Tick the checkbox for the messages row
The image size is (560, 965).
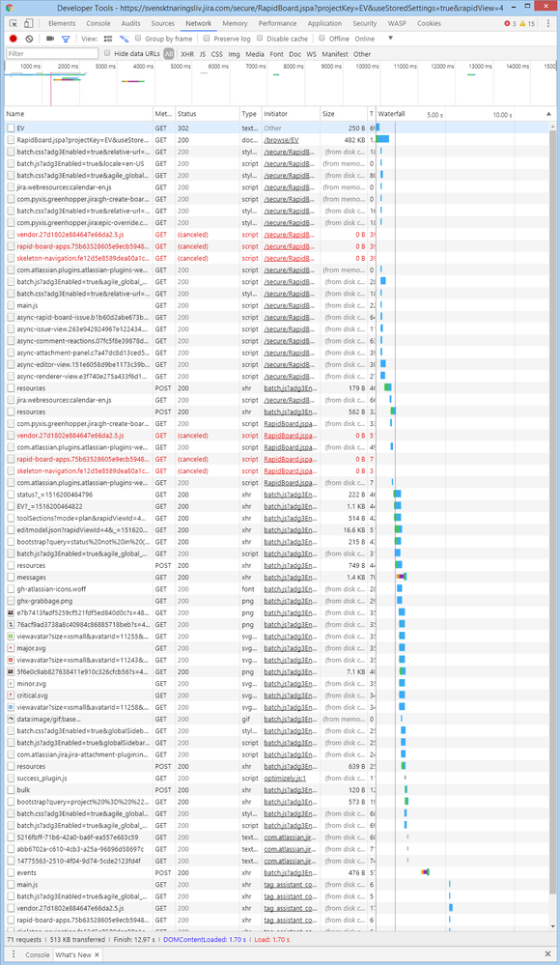pyautogui.click(x=11, y=578)
